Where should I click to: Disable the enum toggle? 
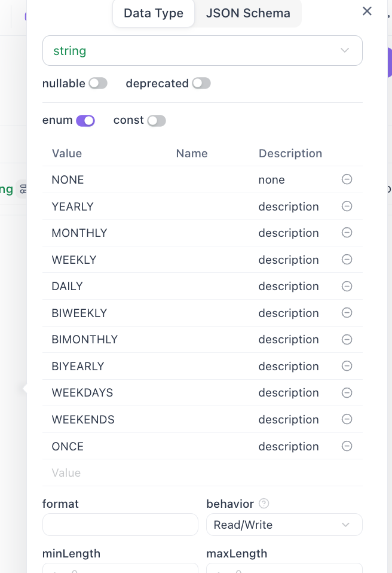(x=85, y=120)
